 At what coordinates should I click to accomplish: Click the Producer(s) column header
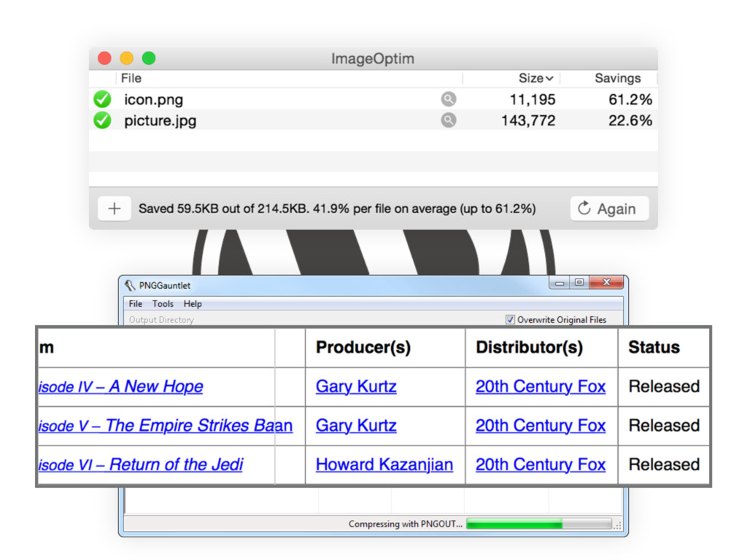pyautogui.click(x=363, y=347)
